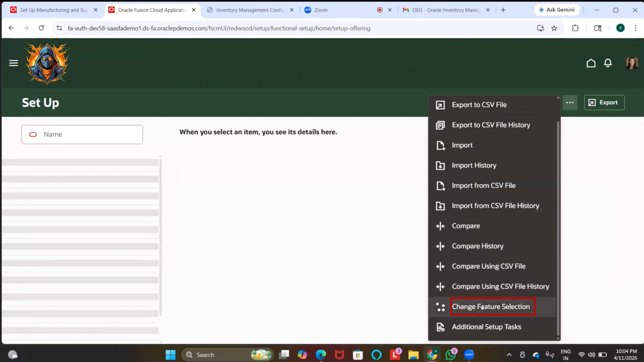Viewport: 644px width, 362px height.
Task: Click the Export button
Action: click(x=604, y=103)
